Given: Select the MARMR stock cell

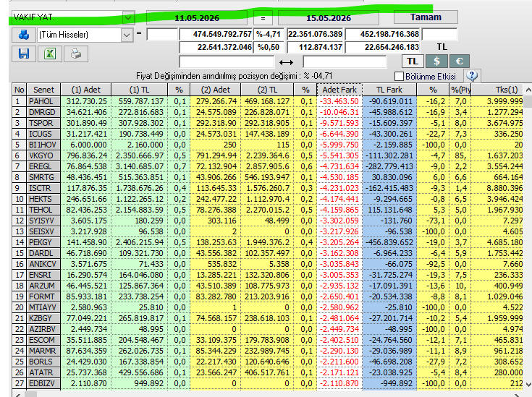Looking at the screenshot, I should coord(43,351).
